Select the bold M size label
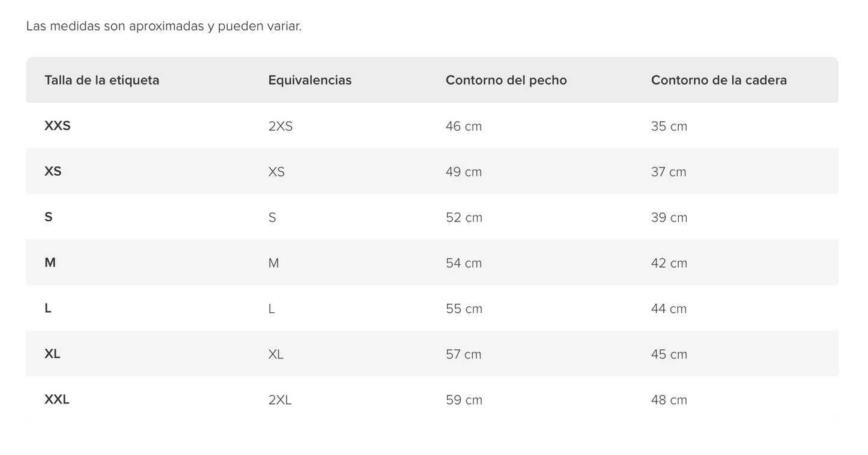Viewport: 868px width, 455px height. tap(50, 262)
